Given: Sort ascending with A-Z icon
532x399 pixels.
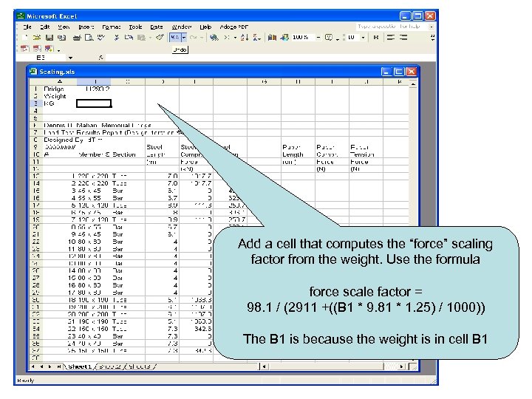Looking at the screenshot, I should click(x=245, y=38).
